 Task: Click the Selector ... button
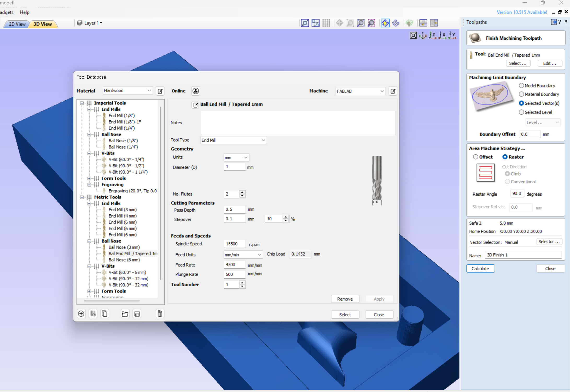549,242
